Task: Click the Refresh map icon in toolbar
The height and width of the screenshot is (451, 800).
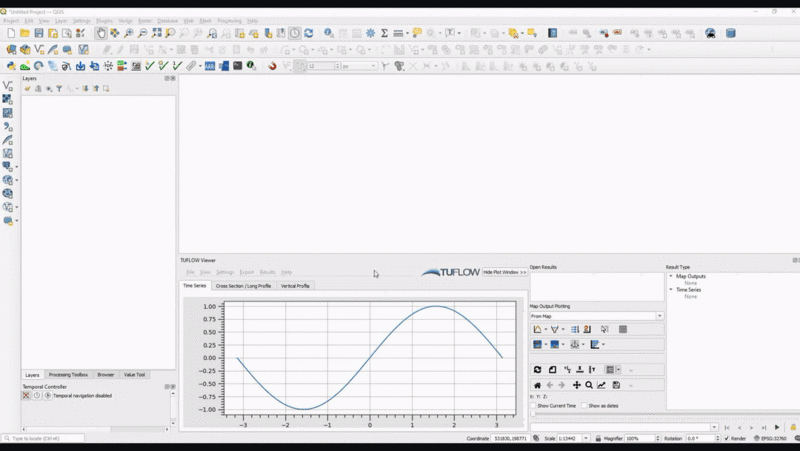Action: [x=308, y=33]
